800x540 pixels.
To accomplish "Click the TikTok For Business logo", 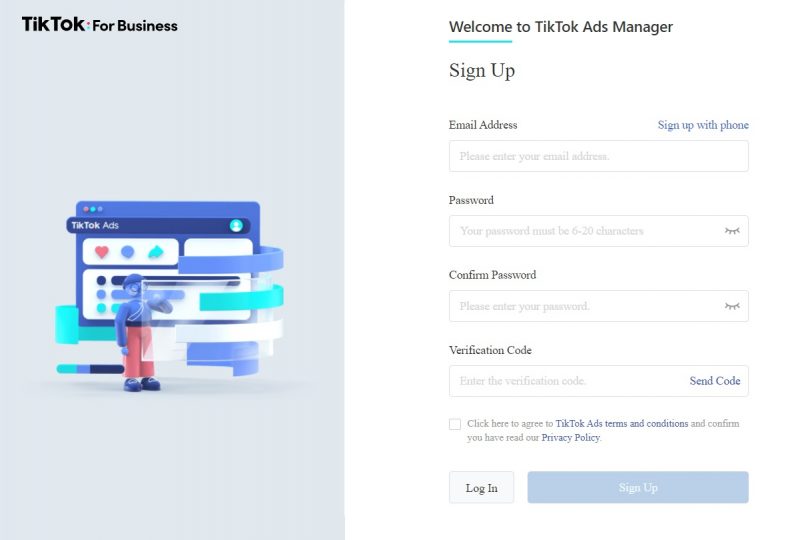I will [99, 24].
